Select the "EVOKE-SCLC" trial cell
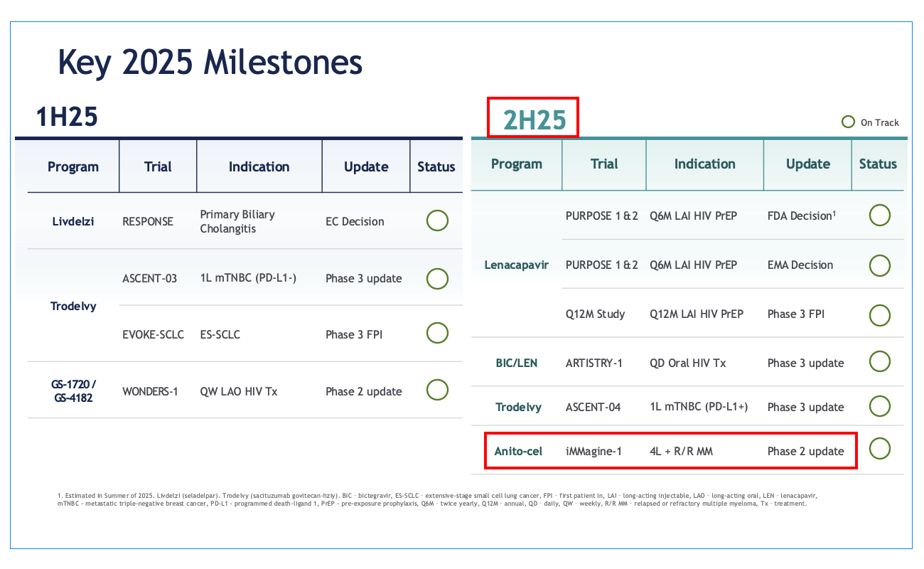 click(x=154, y=334)
